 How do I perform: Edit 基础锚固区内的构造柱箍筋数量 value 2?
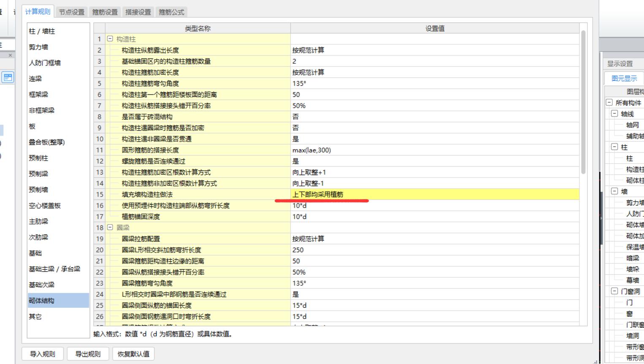(x=435, y=61)
